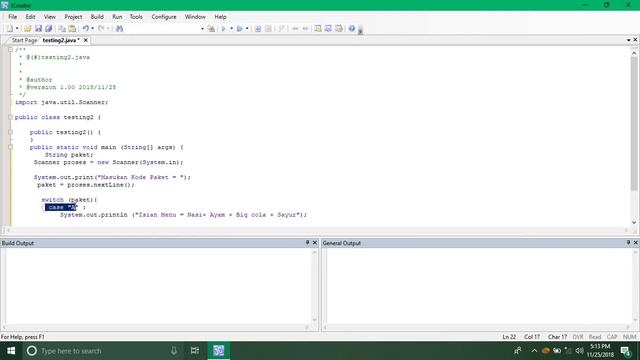The image size is (640, 360).
Task: Switch to the Start Page tab
Action: pyautogui.click(x=24, y=40)
